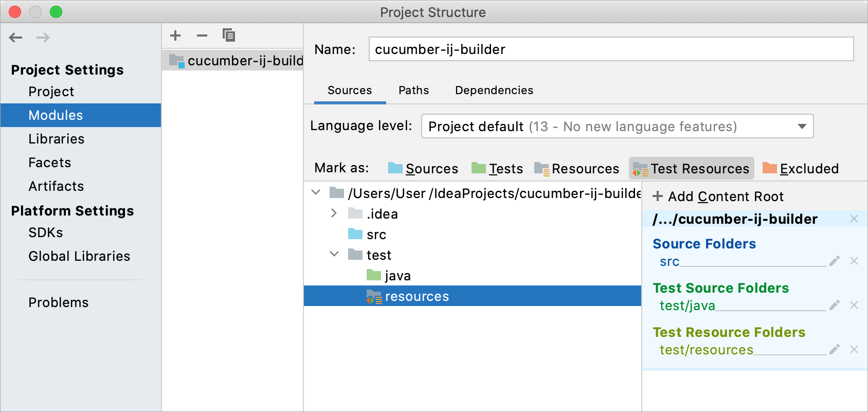Click the test/resources folder link
This screenshot has width=868, height=412.
(707, 350)
